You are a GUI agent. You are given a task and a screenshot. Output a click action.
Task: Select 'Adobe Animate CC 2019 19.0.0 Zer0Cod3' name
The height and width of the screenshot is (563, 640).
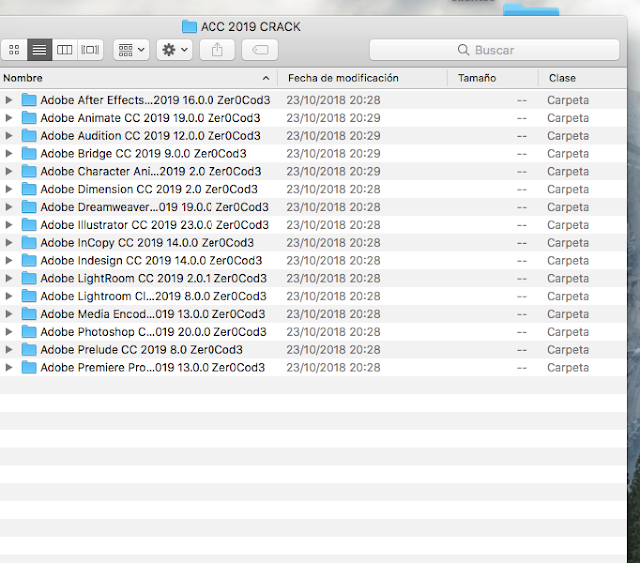point(150,118)
